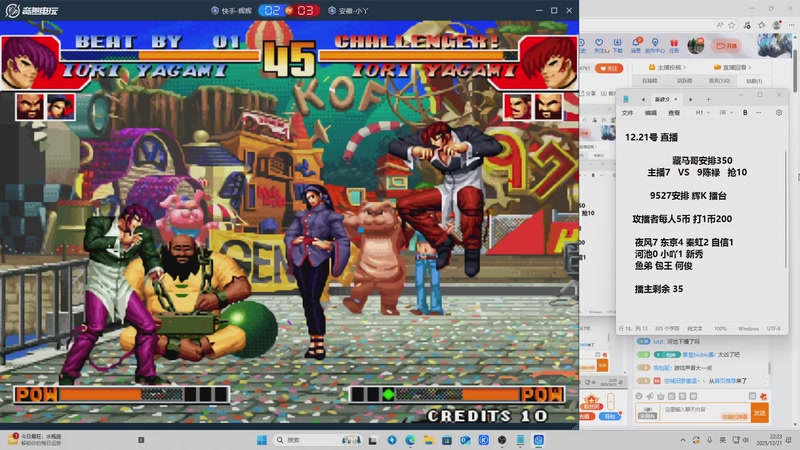Open notepad toolbar more options (…)
The width and height of the screenshot is (800, 450).
click(759, 112)
